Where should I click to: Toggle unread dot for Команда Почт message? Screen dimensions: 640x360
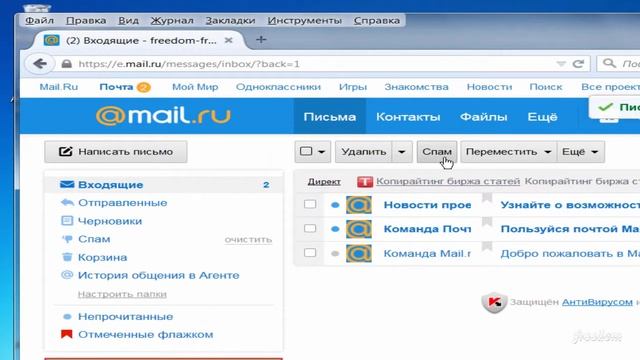[x=335, y=229]
